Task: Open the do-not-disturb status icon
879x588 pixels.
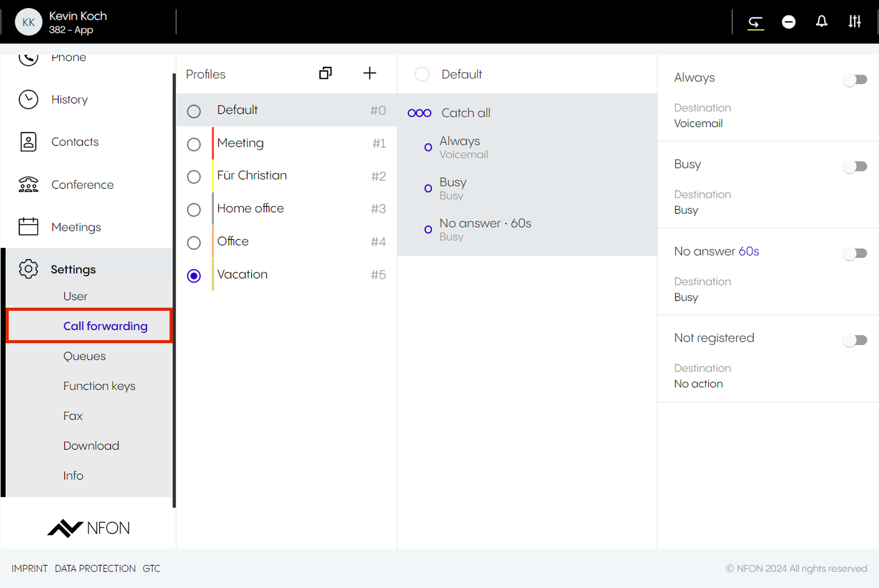Action: (x=788, y=22)
